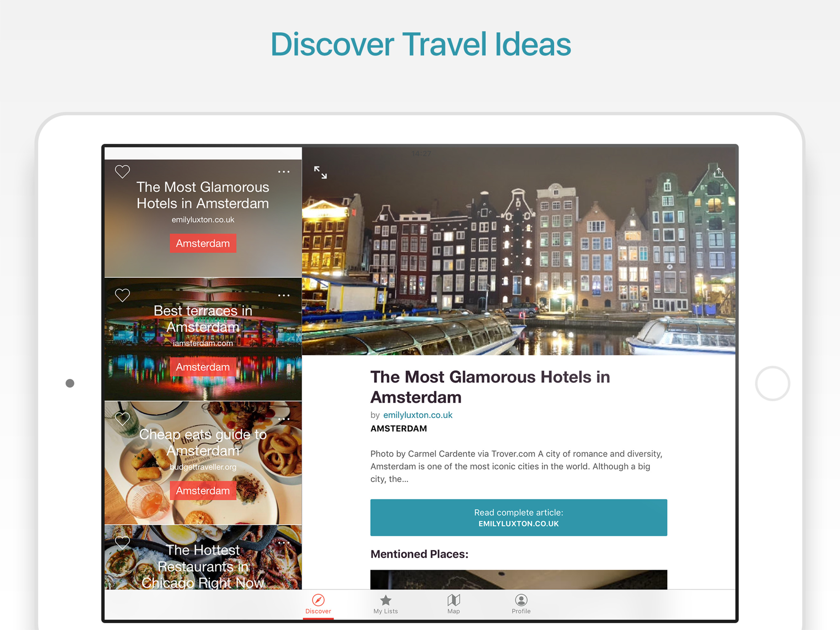
Task: Tap the Amsterdam canal houses hero image
Action: (x=519, y=251)
